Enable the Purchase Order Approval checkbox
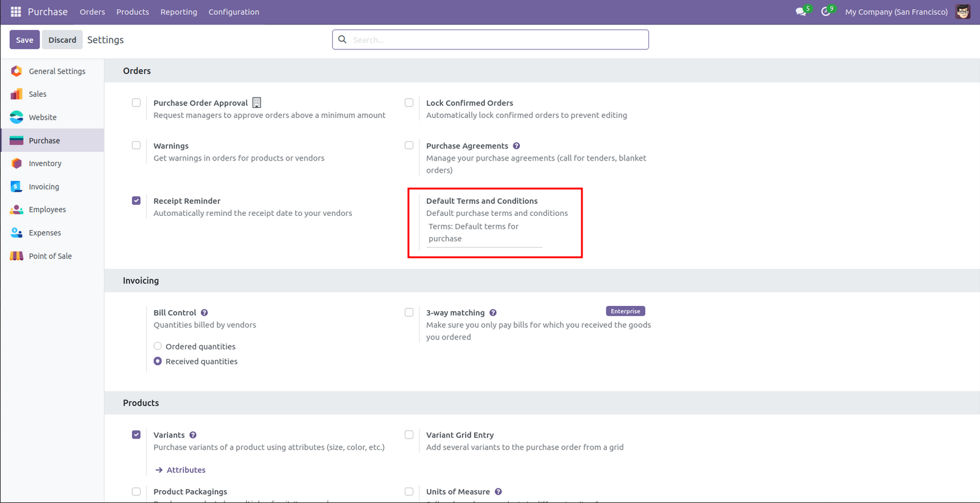 (x=136, y=103)
